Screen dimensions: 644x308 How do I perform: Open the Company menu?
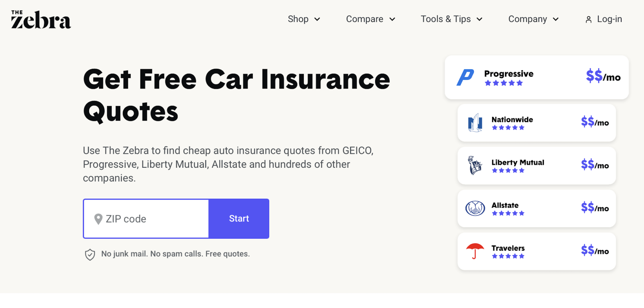[x=533, y=19]
